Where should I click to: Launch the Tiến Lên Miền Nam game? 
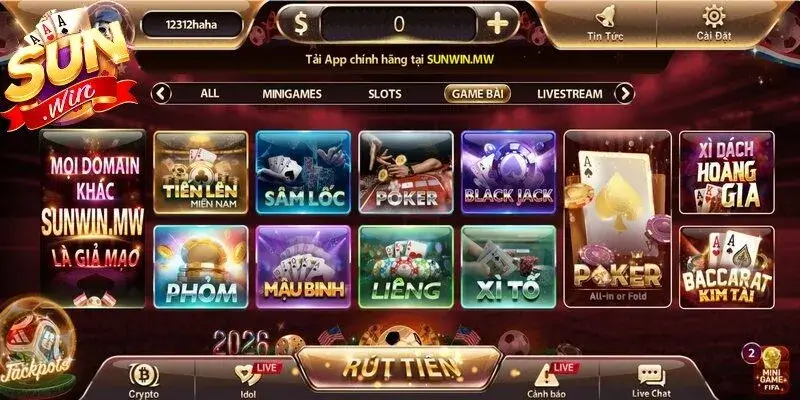tap(201, 172)
